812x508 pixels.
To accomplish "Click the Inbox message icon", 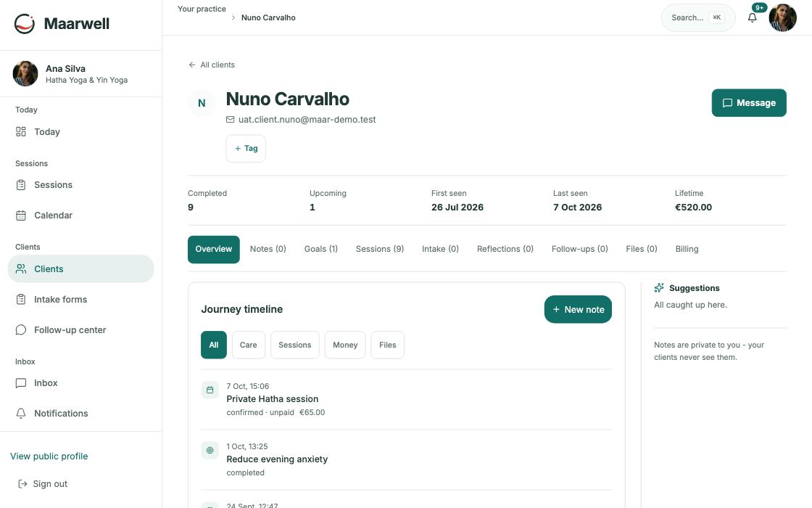I will [x=21, y=383].
